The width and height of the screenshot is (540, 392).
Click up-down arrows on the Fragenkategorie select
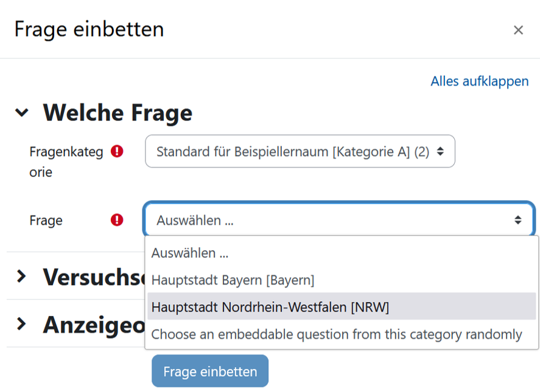pyautogui.click(x=440, y=152)
